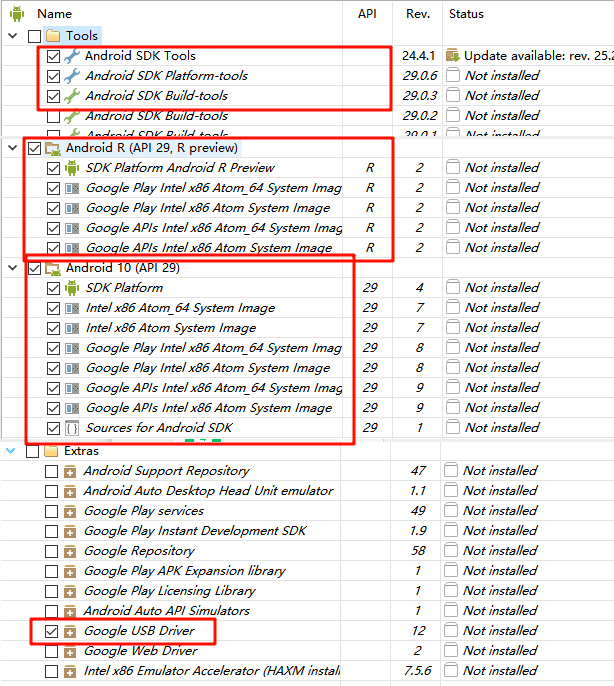Uncheck the Google USB Driver checkbox
614x686 pixels.
[52, 631]
